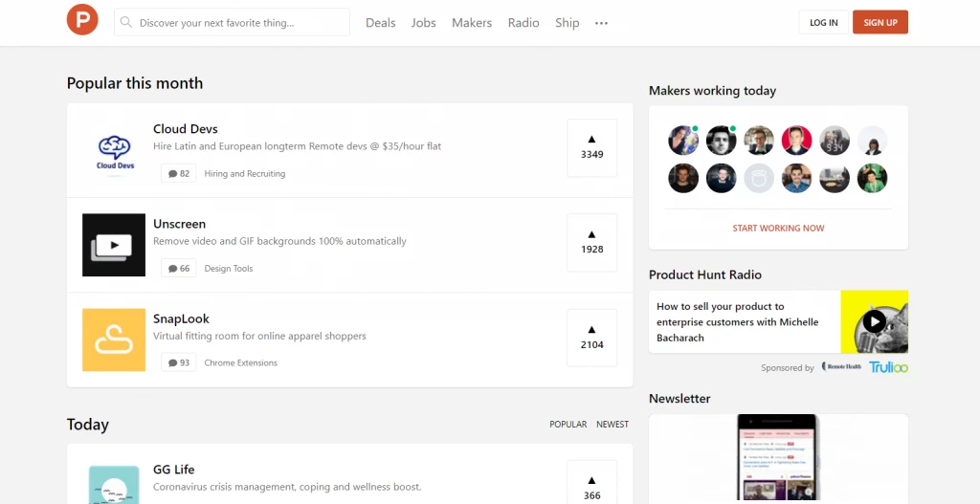The height and width of the screenshot is (504, 980).
Task: Click the search magnifier icon
Action: point(126,23)
